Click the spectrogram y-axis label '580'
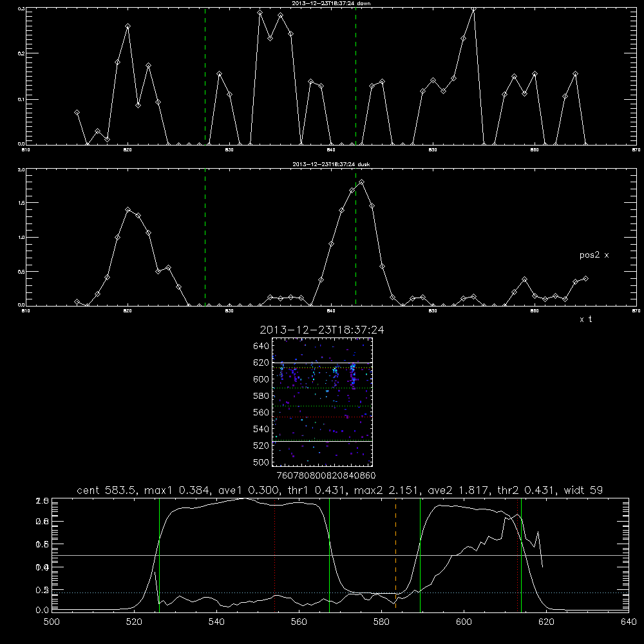The width and height of the screenshot is (644, 644). click(x=261, y=396)
